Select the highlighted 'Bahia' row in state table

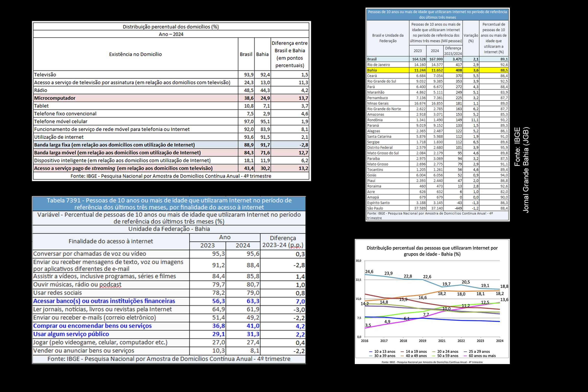438,70
